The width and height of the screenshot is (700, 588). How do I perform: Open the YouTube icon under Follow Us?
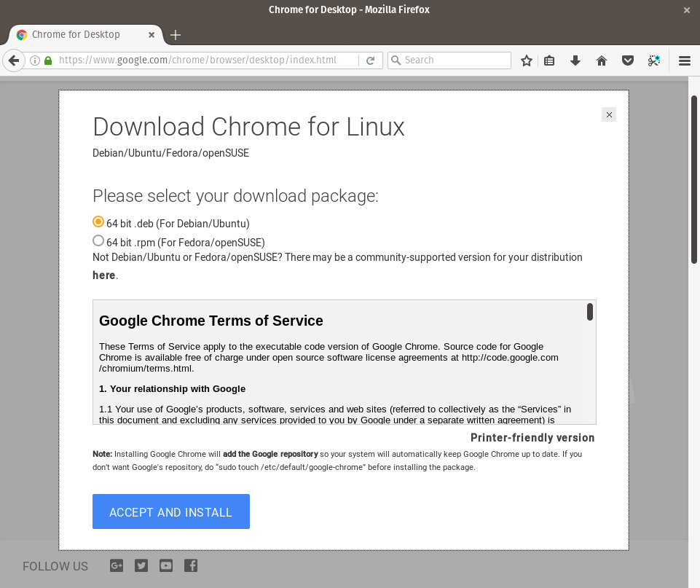coord(166,565)
